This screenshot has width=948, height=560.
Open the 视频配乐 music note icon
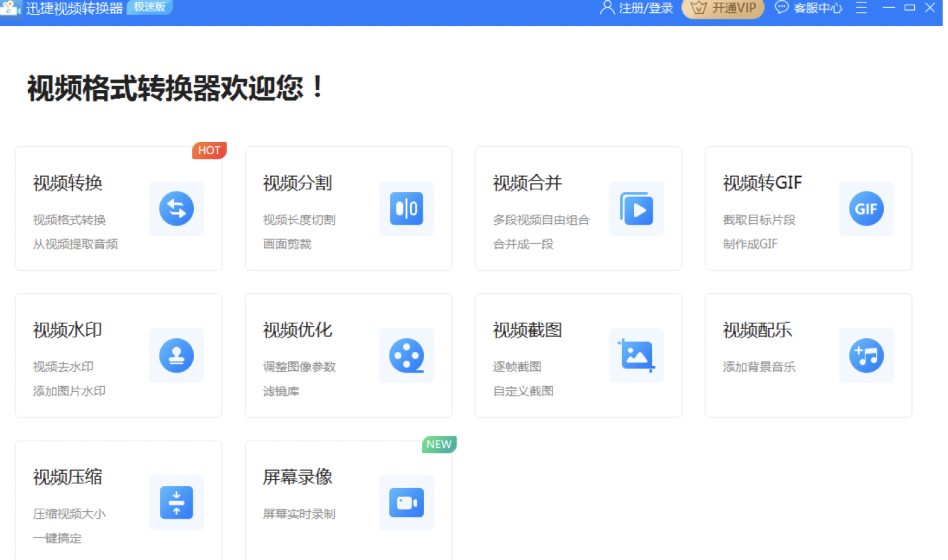click(x=866, y=355)
